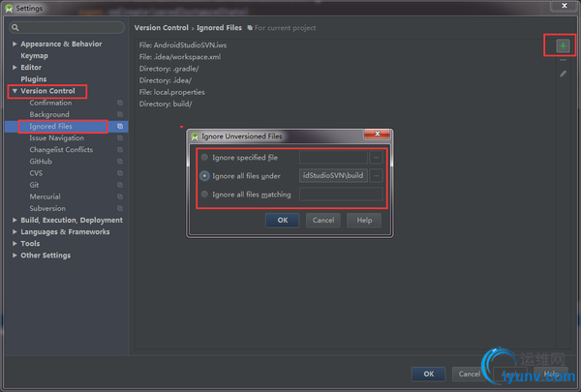Click the search magnifier icon in Settings
This screenshot has width=581, height=392.
point(15,27)
